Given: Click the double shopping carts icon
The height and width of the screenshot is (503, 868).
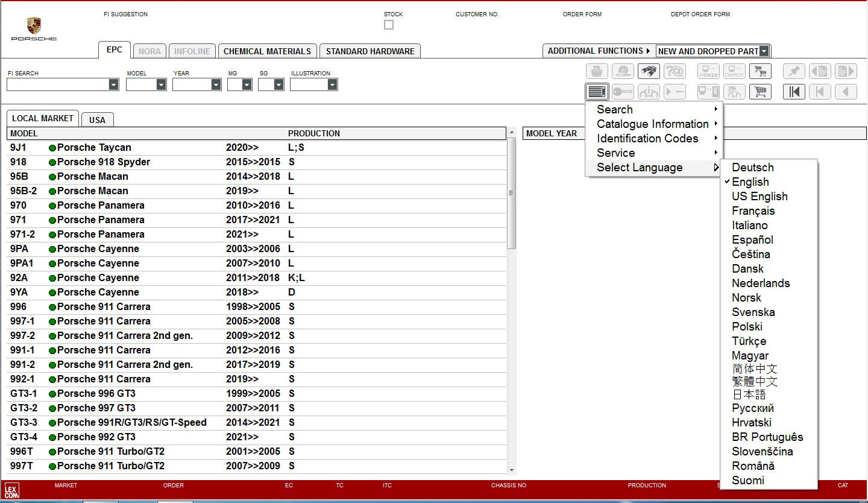Looking at the screenshot, I should pyautogui.click(x=760, y=71).
